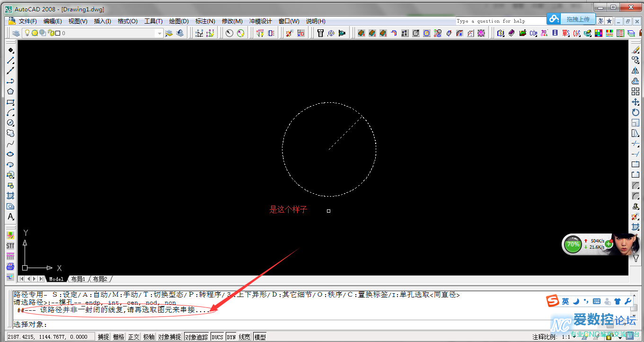The width and height of the screenshot is (644, 342).
Task: Jump to first layout tab arrow
Action: point(22,279)
